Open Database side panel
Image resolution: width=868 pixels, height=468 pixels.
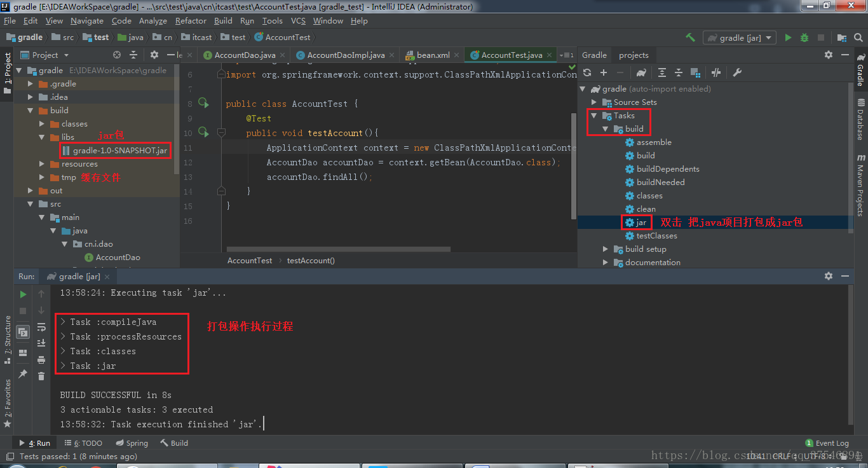coord(861,120)
